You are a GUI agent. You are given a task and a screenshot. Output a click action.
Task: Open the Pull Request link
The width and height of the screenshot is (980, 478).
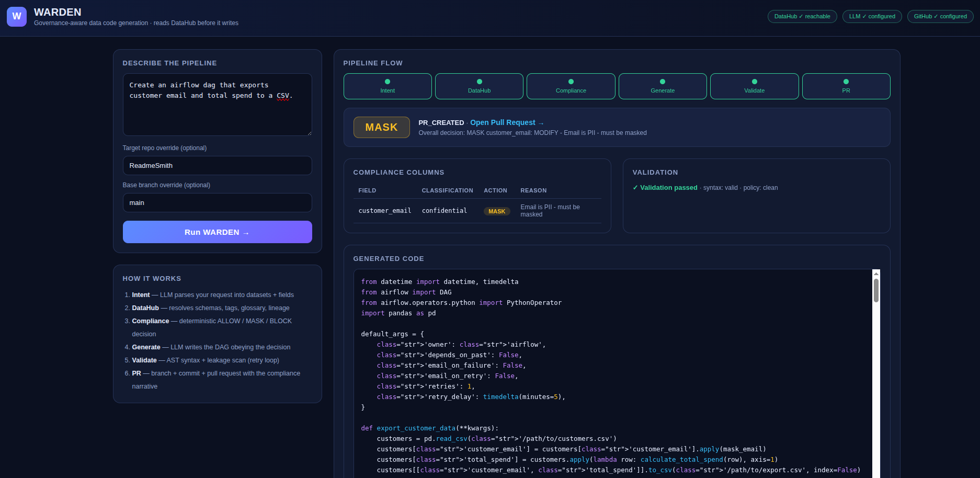[x=507, y=122]
